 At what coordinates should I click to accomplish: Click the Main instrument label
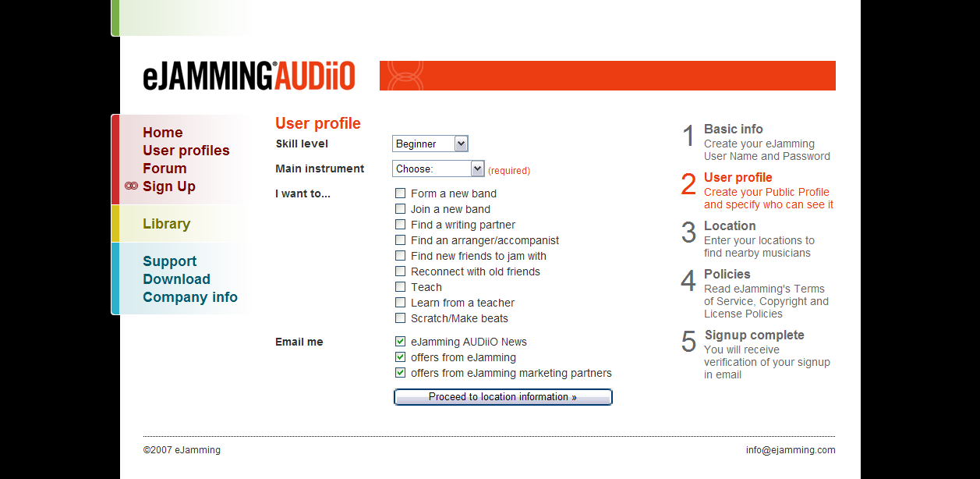click(320, 169)
